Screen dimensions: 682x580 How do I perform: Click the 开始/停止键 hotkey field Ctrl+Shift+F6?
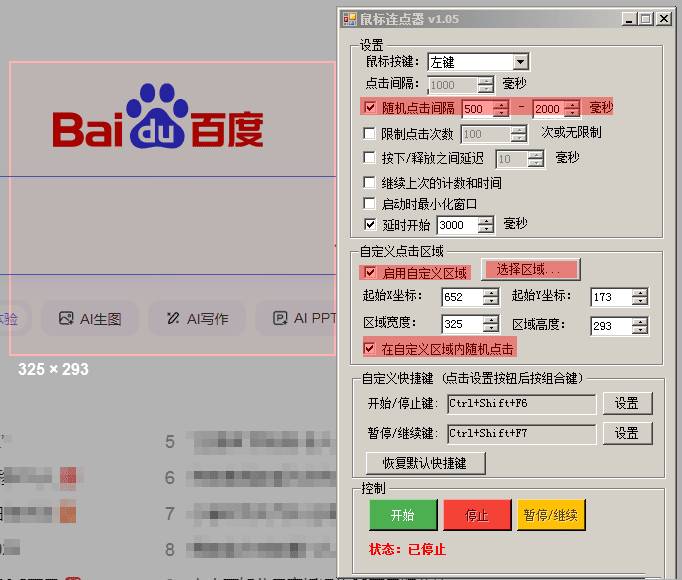tap(522, 404)
